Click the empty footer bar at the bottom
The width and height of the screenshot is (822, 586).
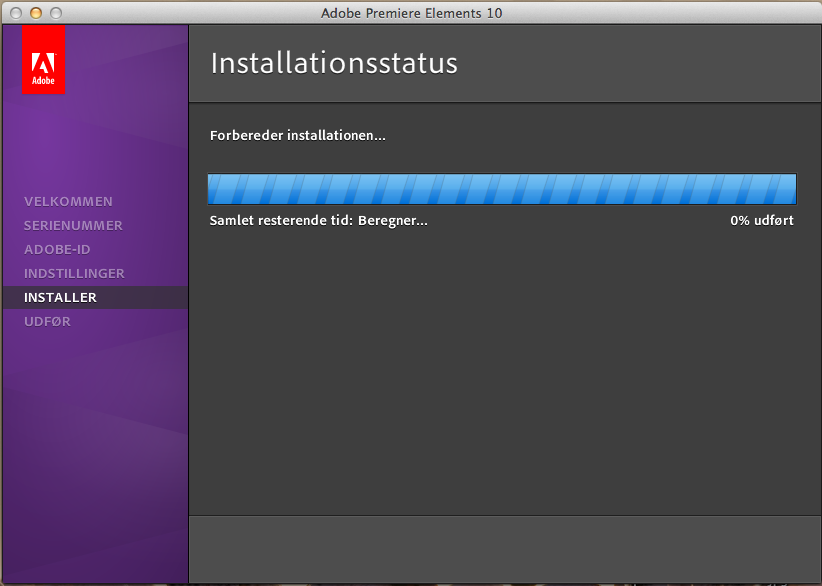coord(504,549)
